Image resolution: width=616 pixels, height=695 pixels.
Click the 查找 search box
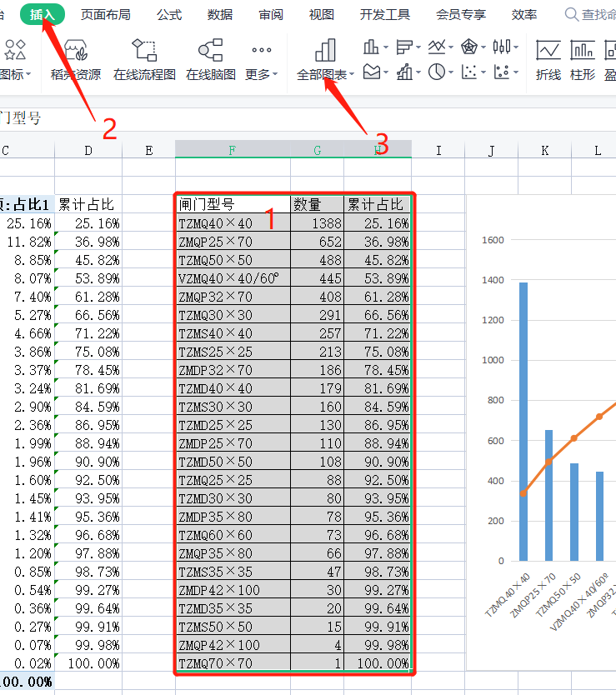[x=590, y=15]
